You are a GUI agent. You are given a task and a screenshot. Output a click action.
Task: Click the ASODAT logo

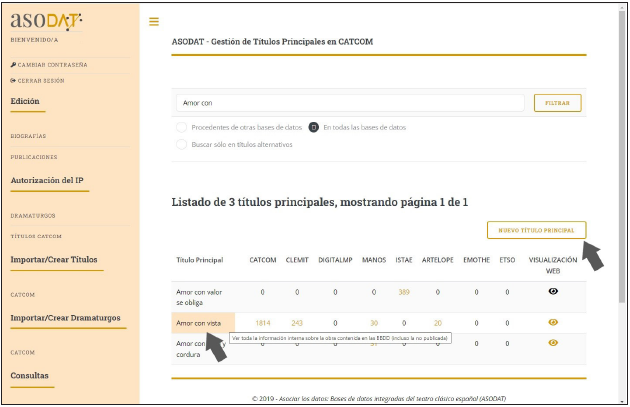pyautogui.click(x=47, y=20)
